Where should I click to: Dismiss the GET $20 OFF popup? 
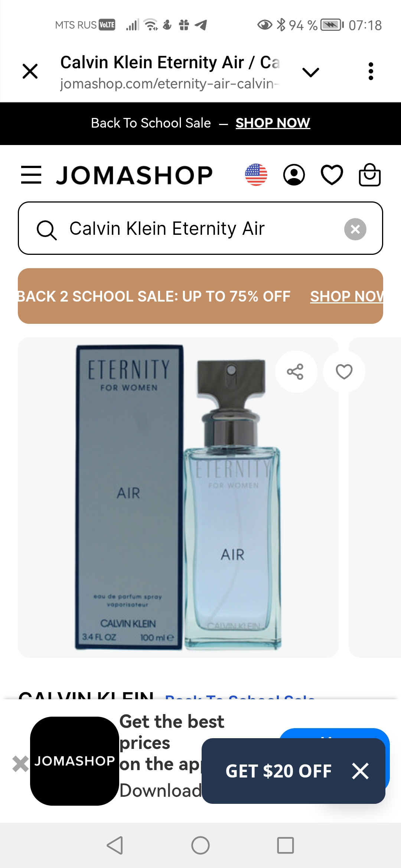pos(360,771)
